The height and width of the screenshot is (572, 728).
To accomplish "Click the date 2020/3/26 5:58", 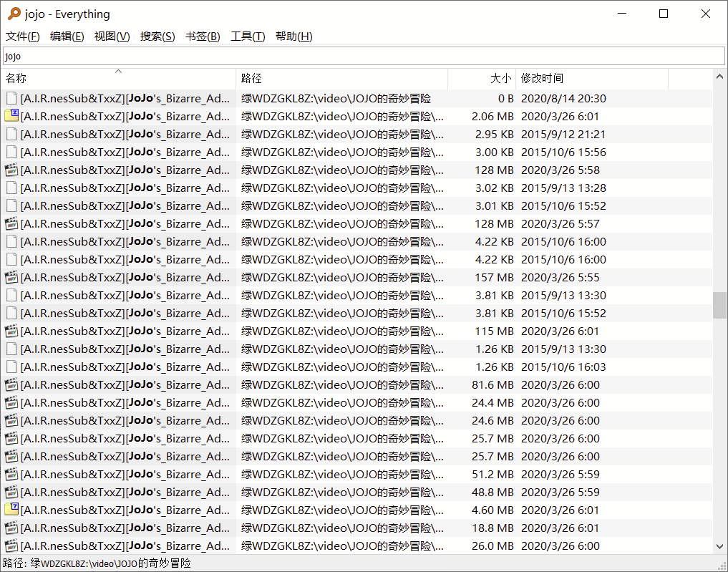I will point(560,170).
